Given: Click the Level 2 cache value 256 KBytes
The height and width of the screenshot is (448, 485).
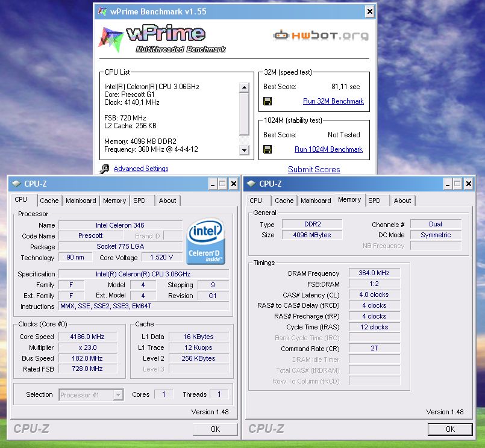Looking at the screenshot, I should [199, 358].
